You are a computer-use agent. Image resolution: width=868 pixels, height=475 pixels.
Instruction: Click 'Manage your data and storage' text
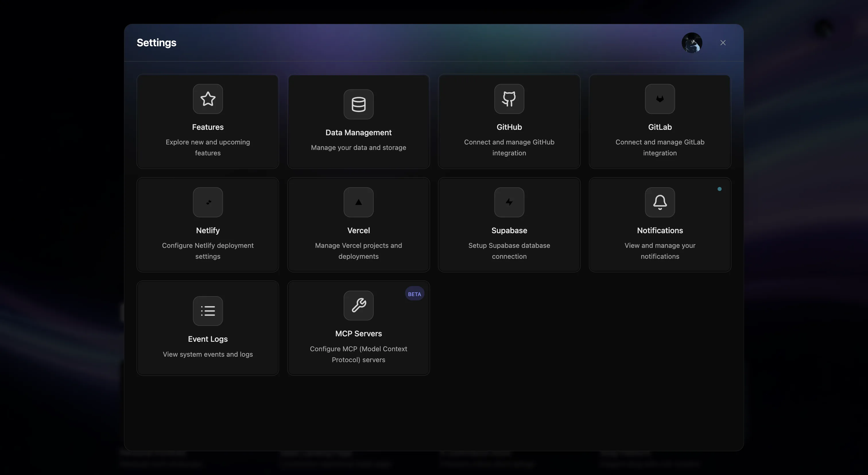(359, 147)
